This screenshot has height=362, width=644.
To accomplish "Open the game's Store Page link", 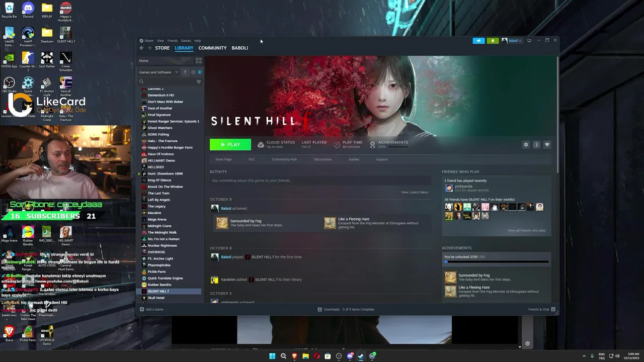I will tap(223, 159).
